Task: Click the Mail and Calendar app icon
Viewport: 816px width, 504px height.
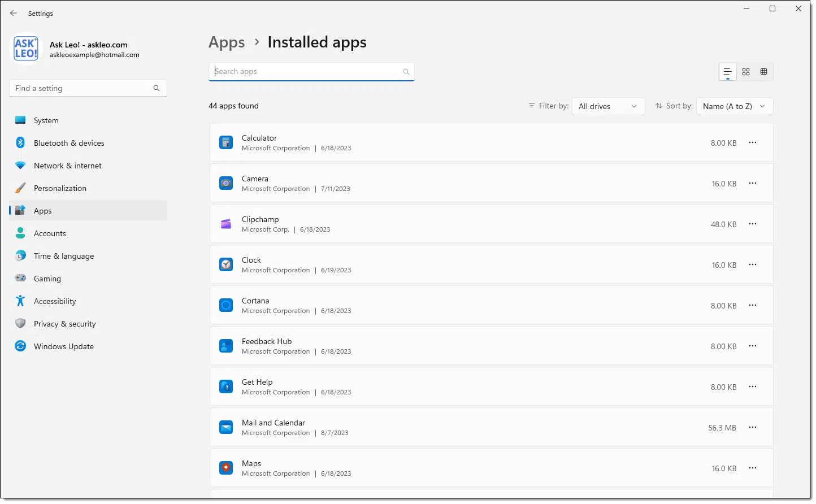Action: 226,427
